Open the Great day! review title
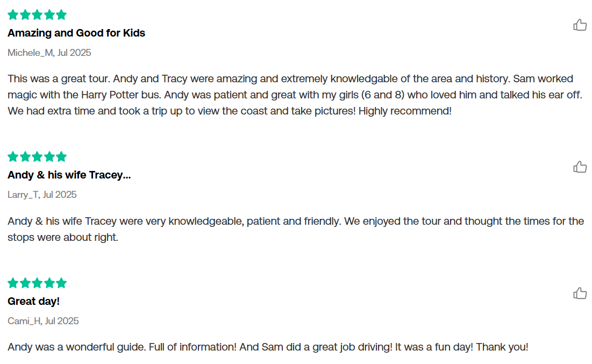This screenshot has height=364, width=592. pyautogui.click(x=33, y=301)
